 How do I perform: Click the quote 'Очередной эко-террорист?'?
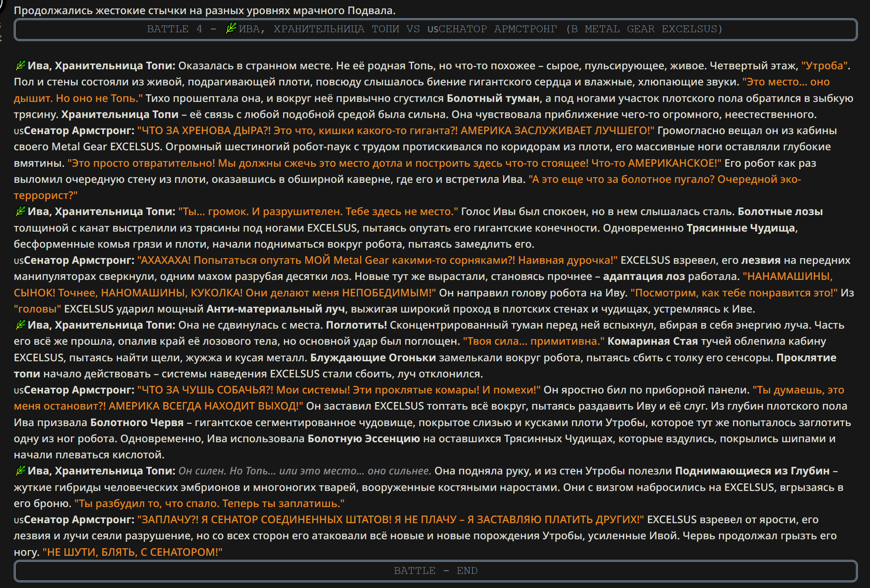[x=407, y=187]
